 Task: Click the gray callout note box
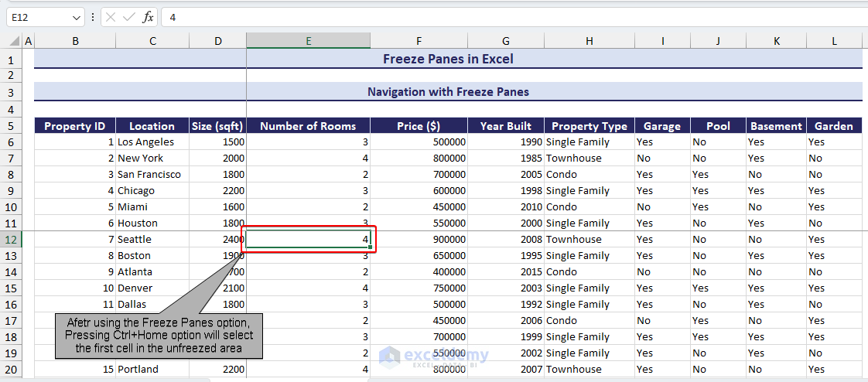[159, 336]
